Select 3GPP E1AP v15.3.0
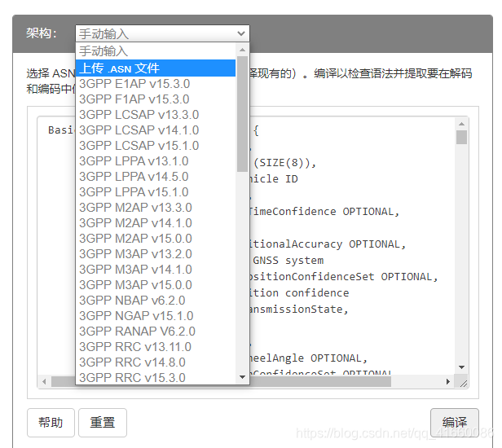This screenshot has width=502, height=448. point(156,84)
